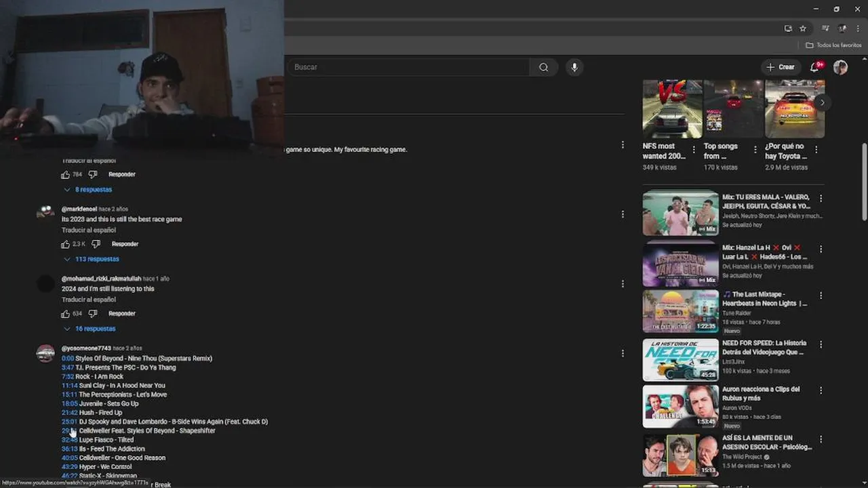Click the Buscar search field
The width and height of the screenshot is (868, 488).
pos(409,67)
